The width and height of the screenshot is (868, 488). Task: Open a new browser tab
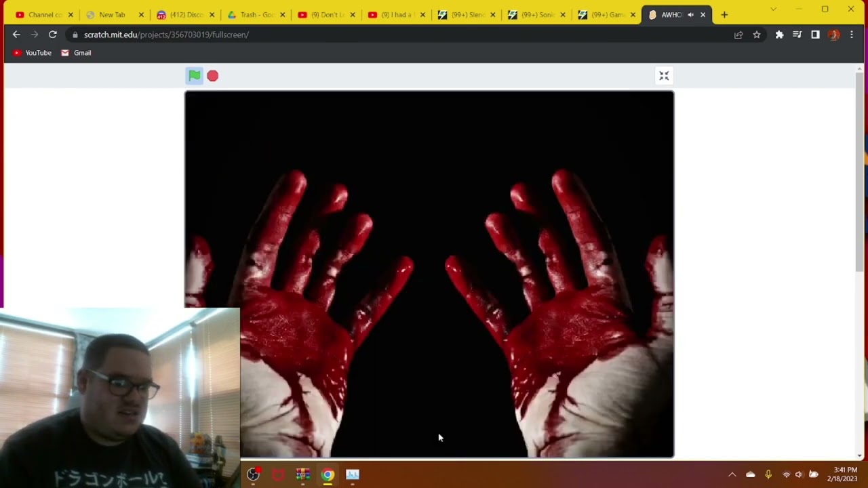(x=724, y=15)
